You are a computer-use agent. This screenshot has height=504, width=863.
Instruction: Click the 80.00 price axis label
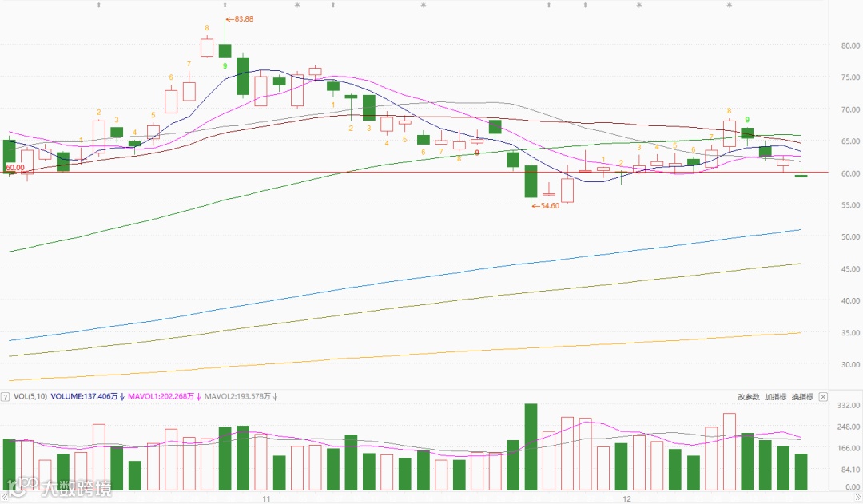(x=850, y=46)
